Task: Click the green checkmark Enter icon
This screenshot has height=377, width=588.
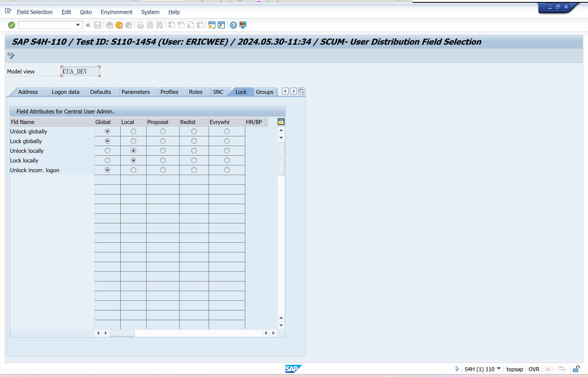Action: click(x=12, y=25)
